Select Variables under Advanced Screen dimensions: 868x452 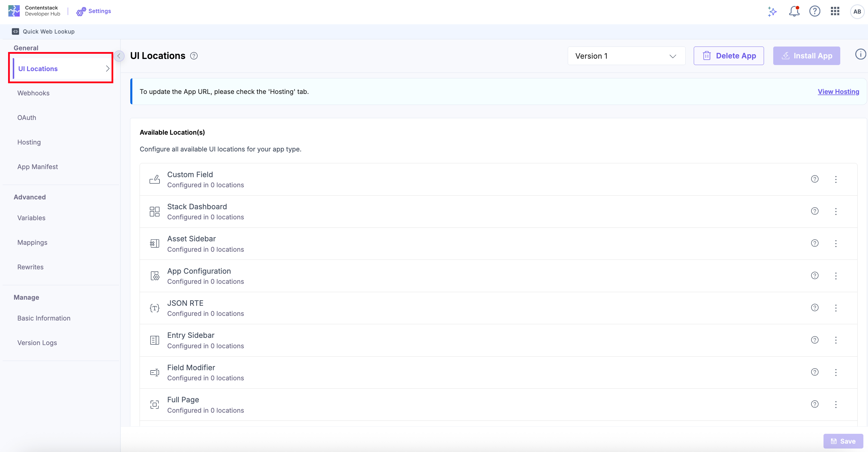[x=31, y=218]
